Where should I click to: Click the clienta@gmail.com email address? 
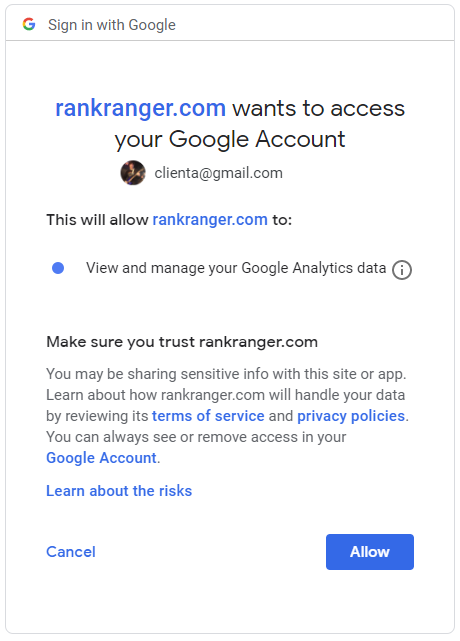[x=218, y=173]
